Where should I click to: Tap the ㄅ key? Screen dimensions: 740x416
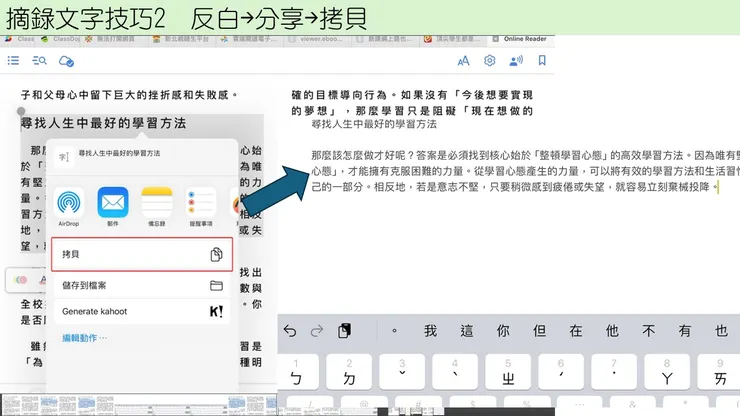(298, 372)
